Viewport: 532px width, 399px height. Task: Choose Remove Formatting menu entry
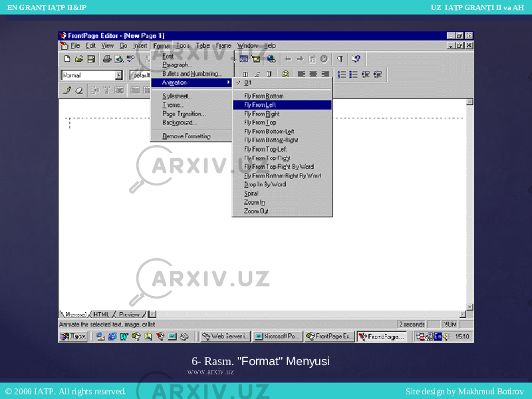tap(192, 136)
